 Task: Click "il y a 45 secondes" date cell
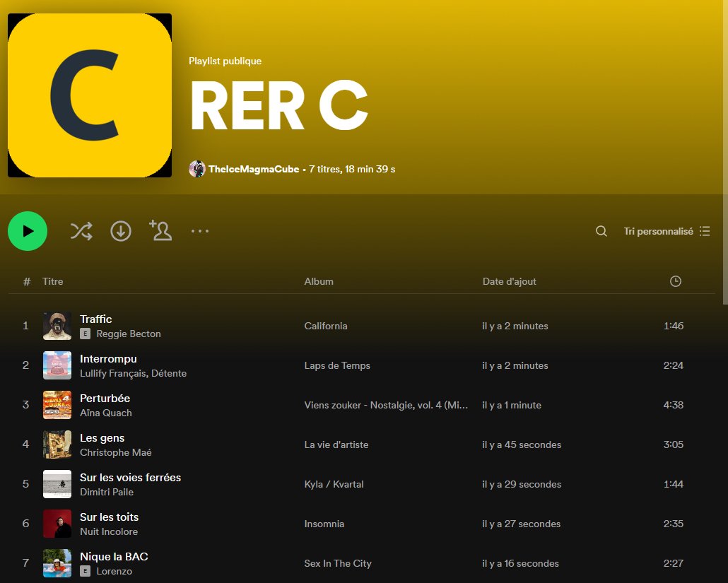(522, 444)
